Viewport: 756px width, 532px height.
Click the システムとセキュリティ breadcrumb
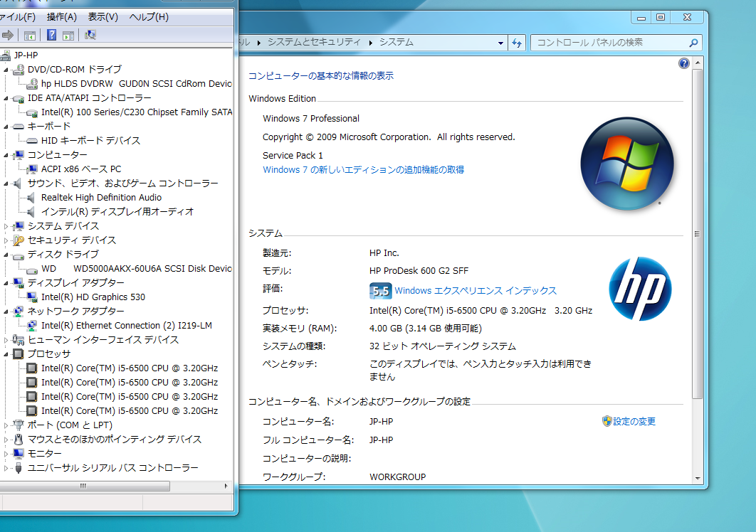(314, 43)
